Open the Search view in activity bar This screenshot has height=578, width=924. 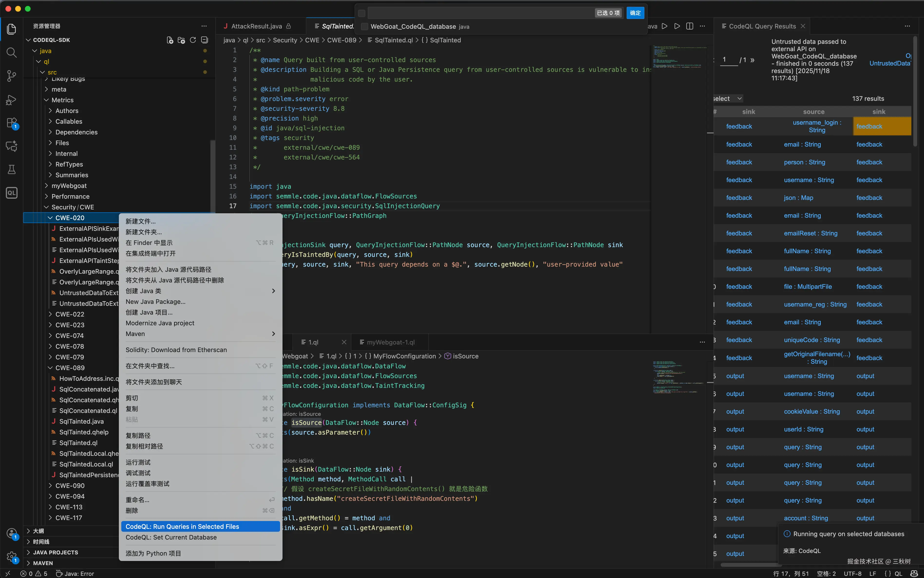click(x=11, y=52)
